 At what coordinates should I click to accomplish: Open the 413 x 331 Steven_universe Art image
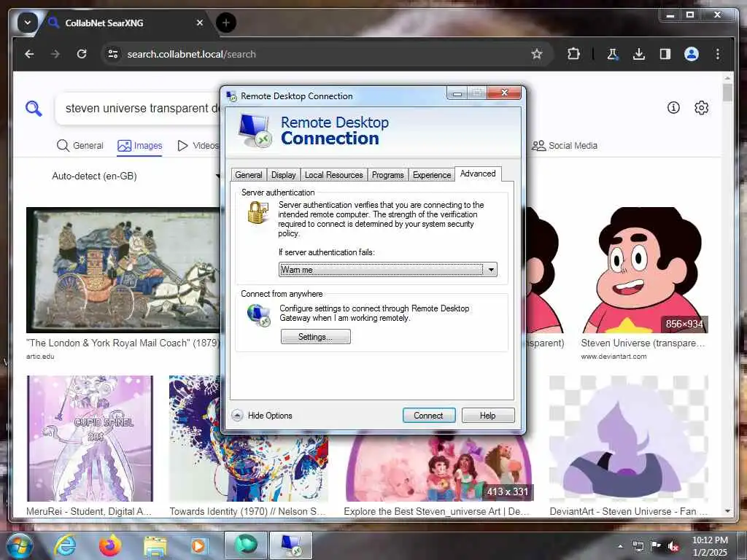click(x=438, y=467)
